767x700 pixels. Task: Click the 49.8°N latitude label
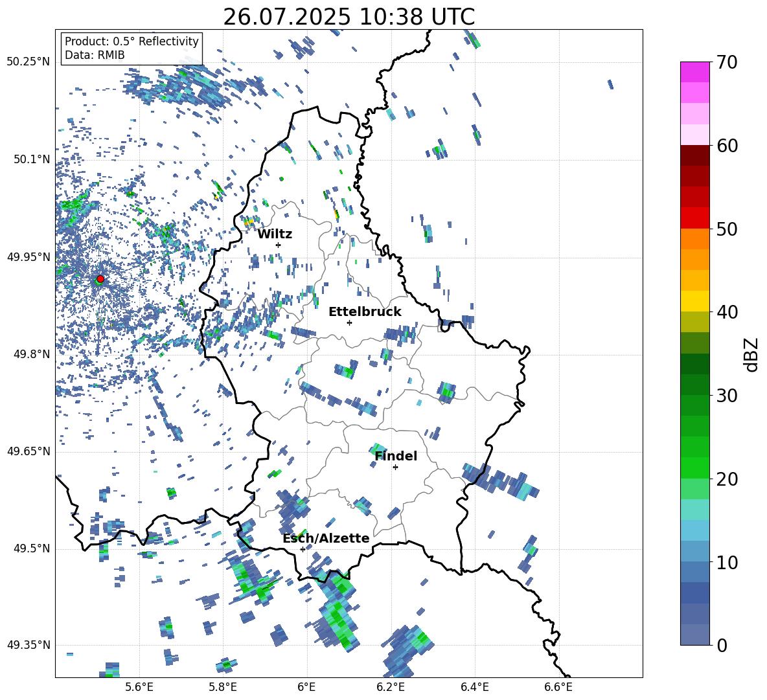click(31, 354)
